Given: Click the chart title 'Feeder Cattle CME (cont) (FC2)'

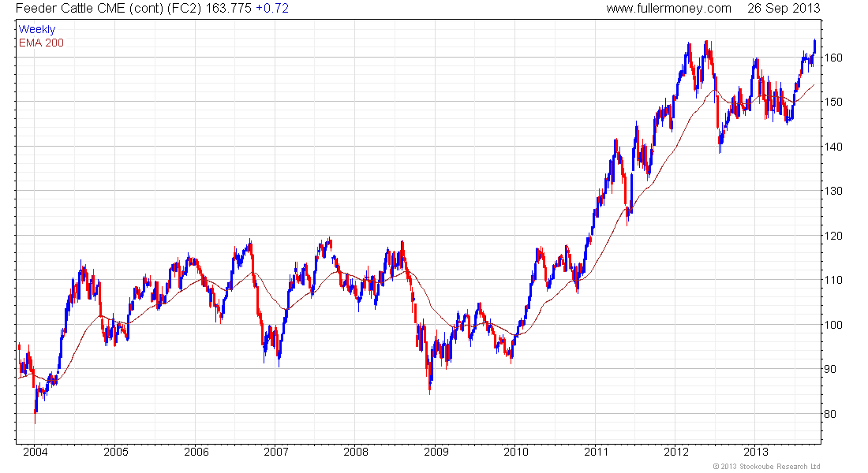Looking at the screenshot, I should [x=109, y=9].
